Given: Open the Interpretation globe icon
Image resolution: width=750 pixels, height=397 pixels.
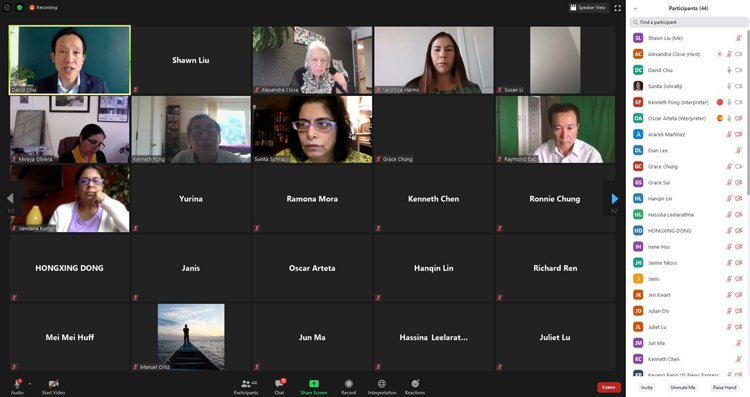Looking at the screenshot, I should pos(382,384).
